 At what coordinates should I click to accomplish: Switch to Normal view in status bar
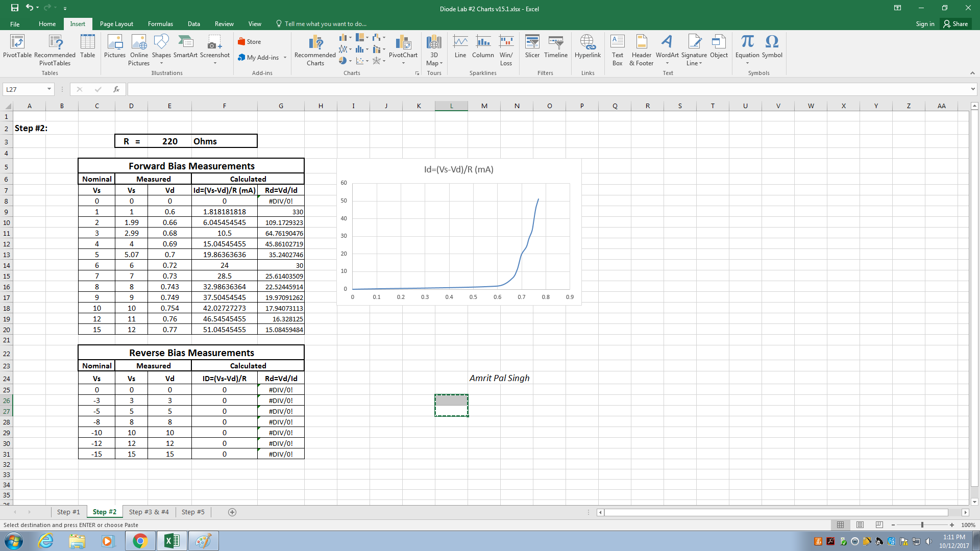click(840, 525)
